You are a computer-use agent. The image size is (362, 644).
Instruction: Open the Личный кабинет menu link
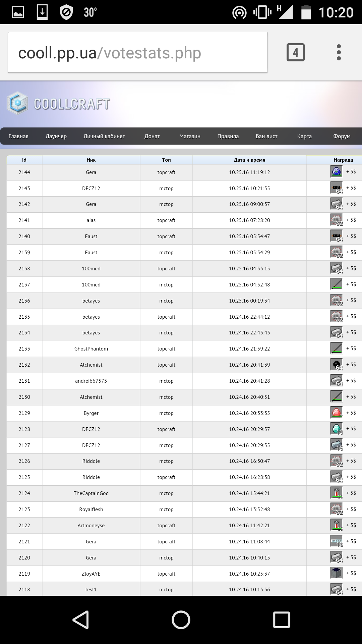[104, 136]
